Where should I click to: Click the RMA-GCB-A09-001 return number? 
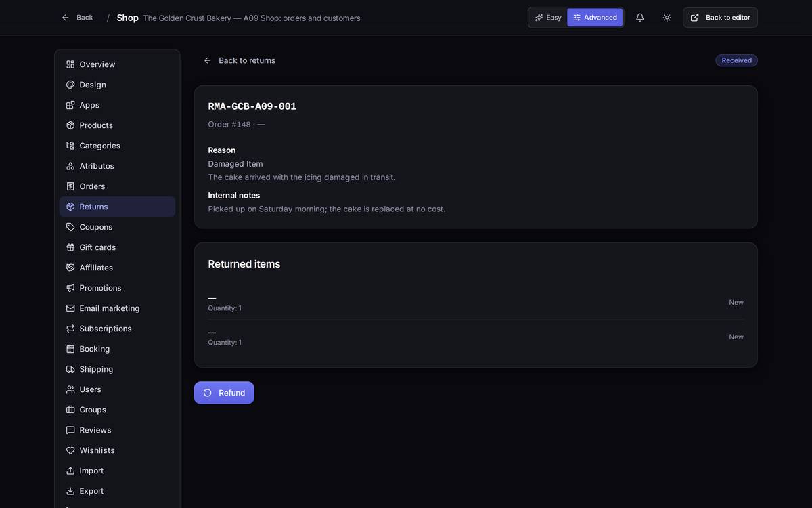point(252,106)
